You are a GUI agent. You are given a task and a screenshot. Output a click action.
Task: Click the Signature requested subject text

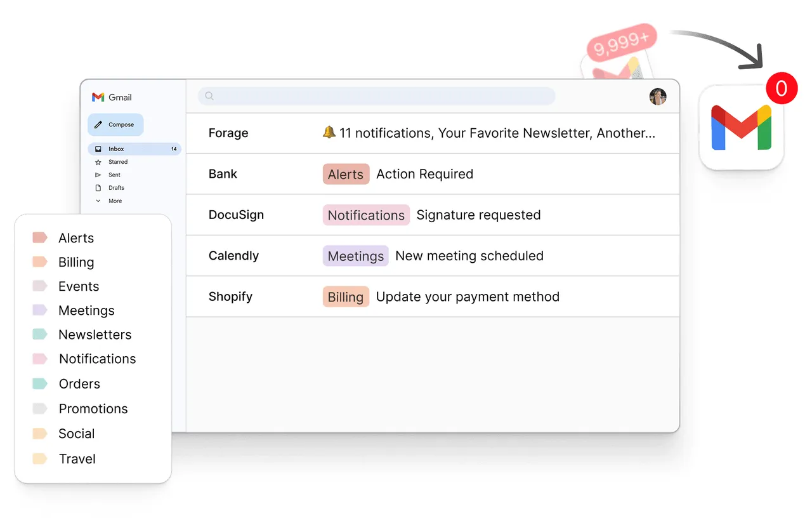pyautogui.click(x=479, y=215)
